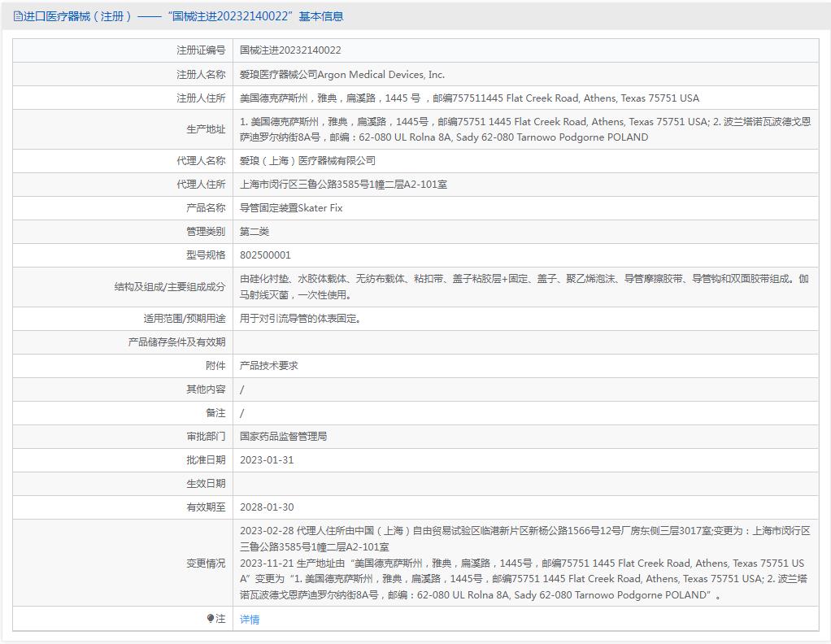
Task: Click the 型号规格 label
Action: coord(206,255)
